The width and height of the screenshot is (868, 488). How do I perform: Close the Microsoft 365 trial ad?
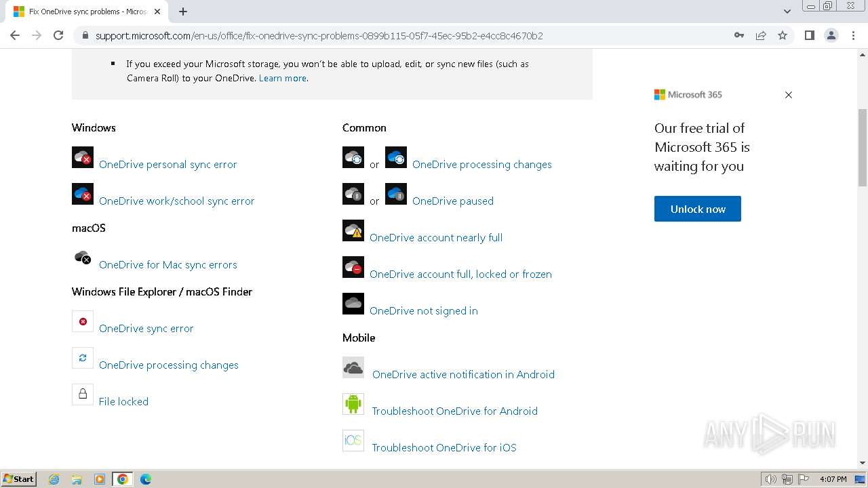pyautogui.click(x=788, y=95)
